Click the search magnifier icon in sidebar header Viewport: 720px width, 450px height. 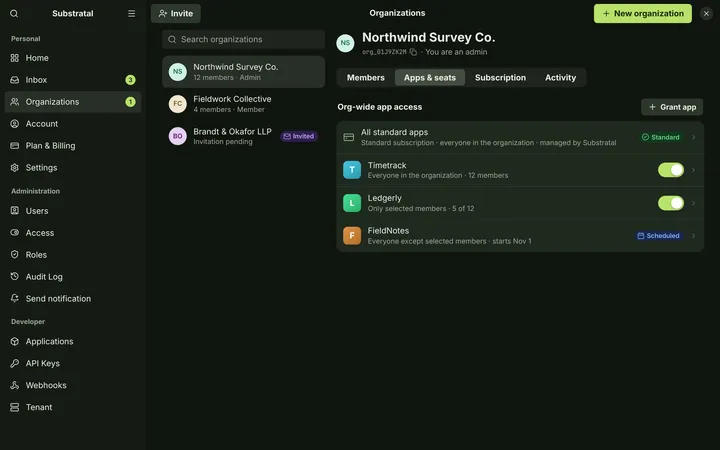[x=14, y=13]
